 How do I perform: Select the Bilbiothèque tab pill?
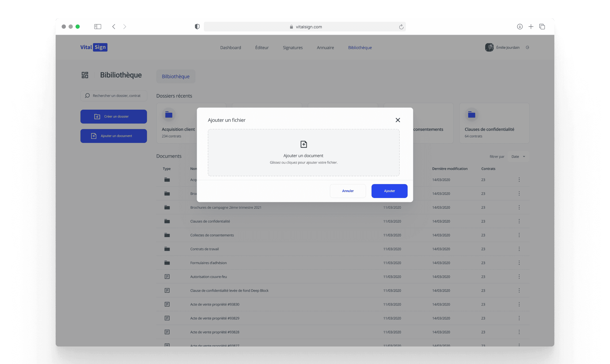click(176, 76)
